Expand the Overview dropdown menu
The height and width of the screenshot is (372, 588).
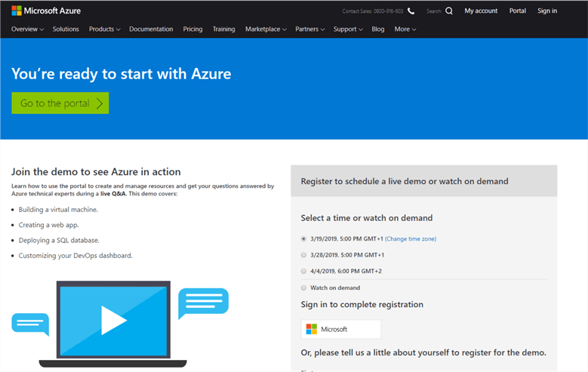(27, 29)
